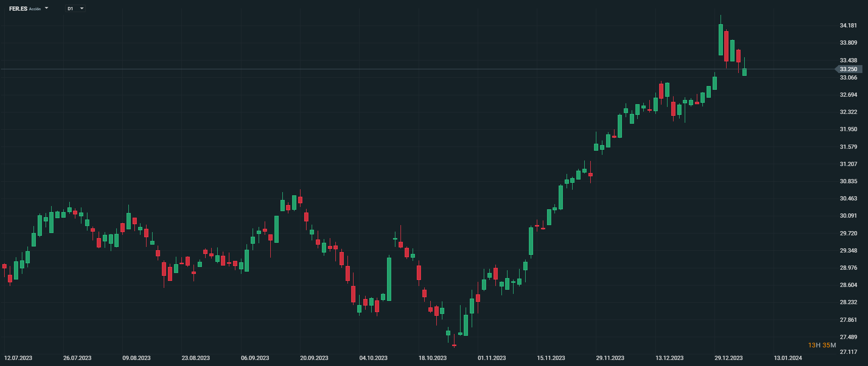The width and height of the screenshot is (868, 366).
Task: Click the tallest green candle at the chart peak
Action: [x=721, y=40]
